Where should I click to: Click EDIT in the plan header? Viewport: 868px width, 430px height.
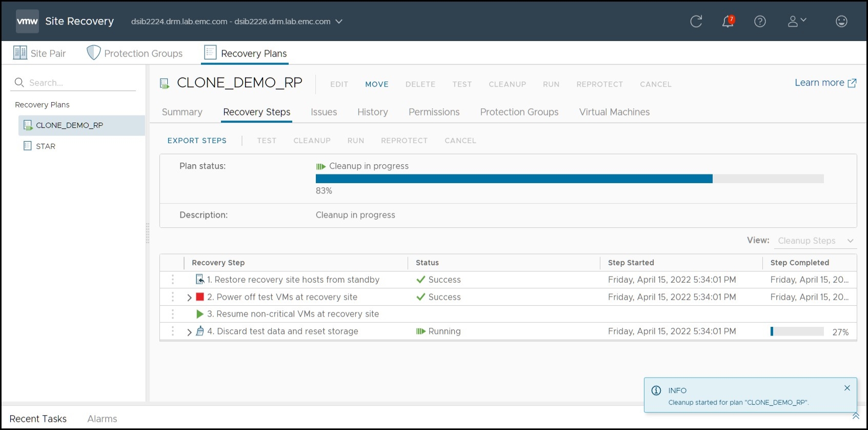[x=339, y=84]
